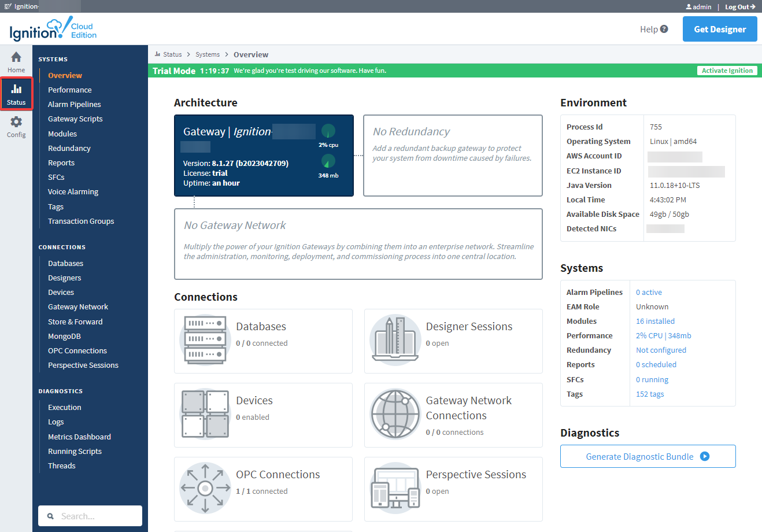Open Gateway Scripts in the sidebar
This screenshot has width=762, height=532.
click(75, 119)
